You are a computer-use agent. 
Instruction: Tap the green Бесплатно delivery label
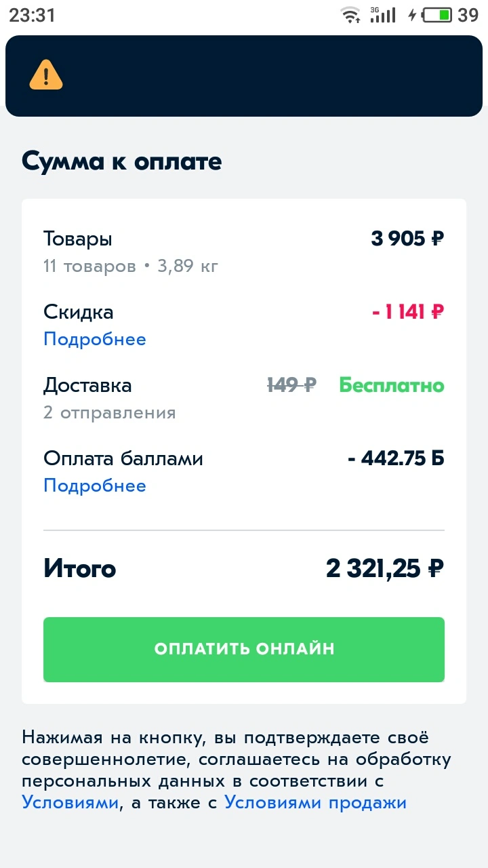pyautogui.click(x=392, y=385)
